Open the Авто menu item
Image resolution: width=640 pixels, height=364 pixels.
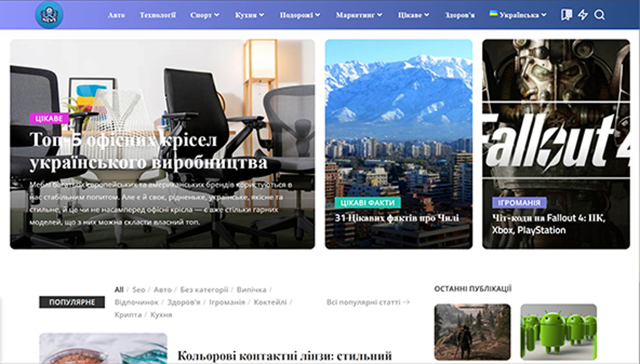(x=117, y=15)
